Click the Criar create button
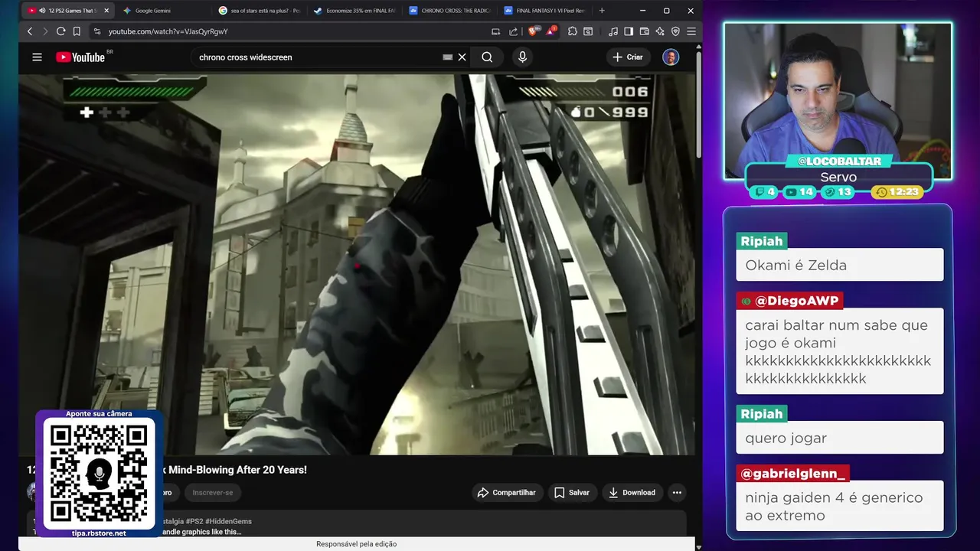Screen dimensions: 980x551 click(628, 57)
